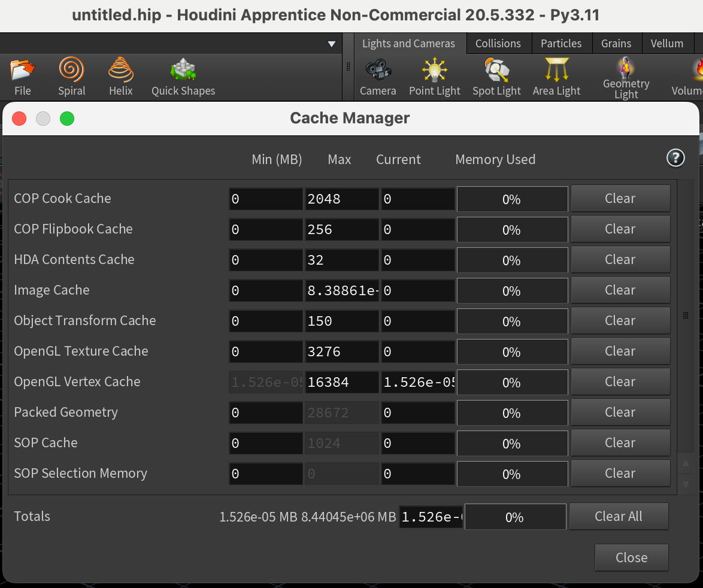Screen dimensions: 703x588
Task: Clear the Image Cache
Action: [x=620, y=290]
